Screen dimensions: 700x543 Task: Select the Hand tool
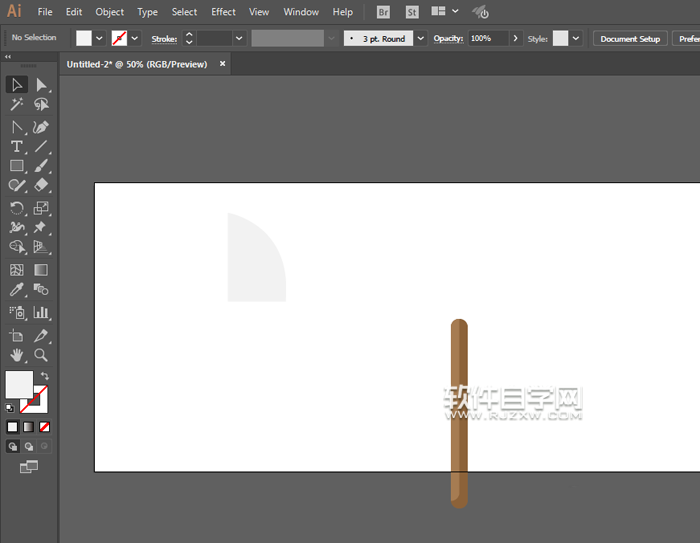click(17, 355)
